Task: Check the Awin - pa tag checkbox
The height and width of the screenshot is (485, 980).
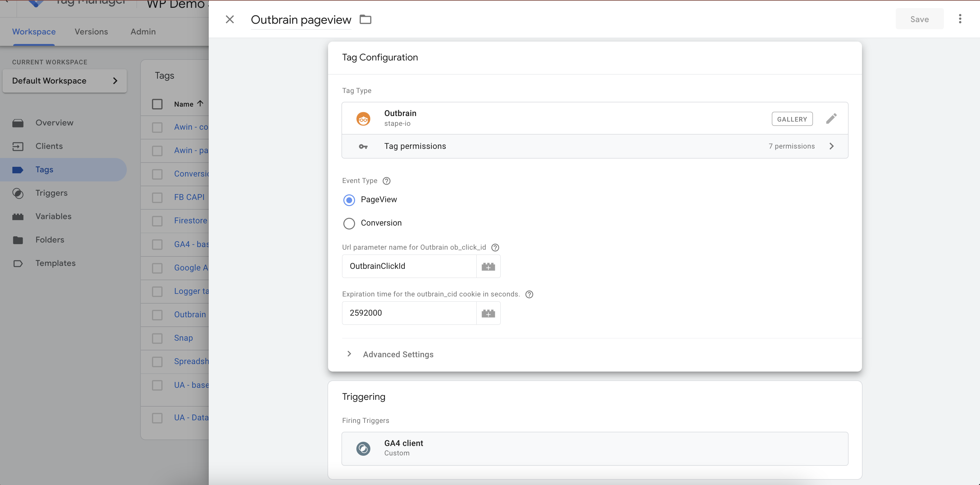Action: pyautogui.click(x=157, y=151)
